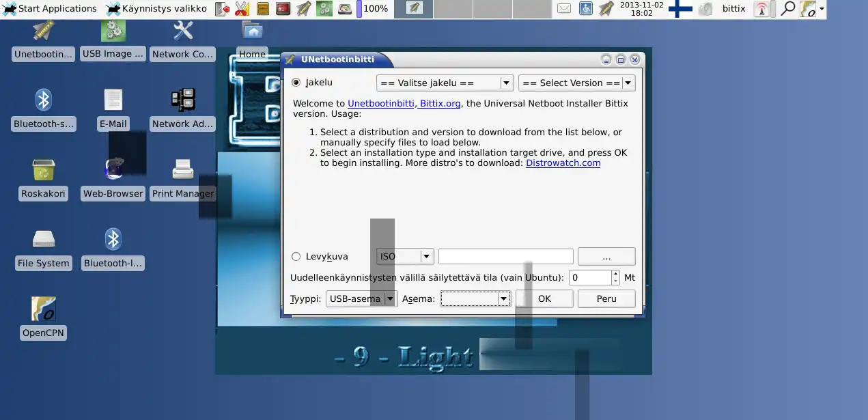Expand the panel arrow at the far right
The height and width of the screenshot is (420, 868).
pyautogui.click(x=822, y=9)
